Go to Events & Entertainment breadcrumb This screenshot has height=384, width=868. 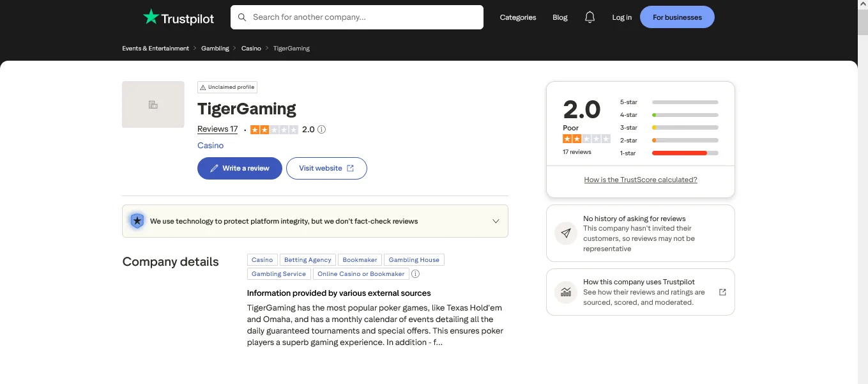click(156, 49)
